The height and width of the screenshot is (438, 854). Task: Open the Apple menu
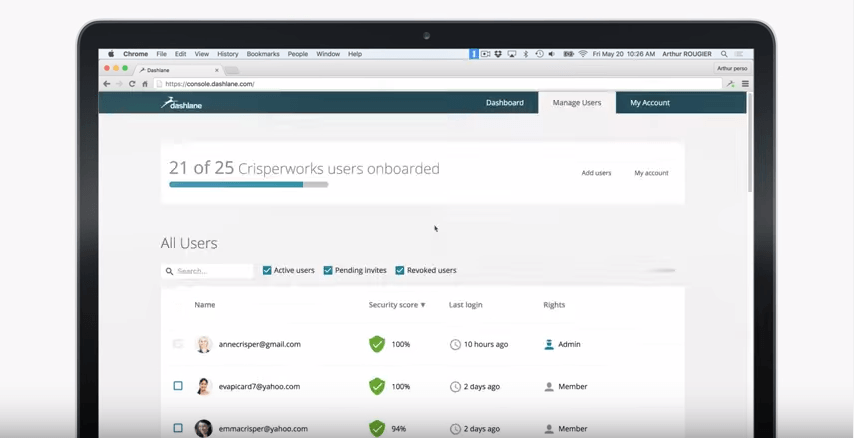pos(111,54)
